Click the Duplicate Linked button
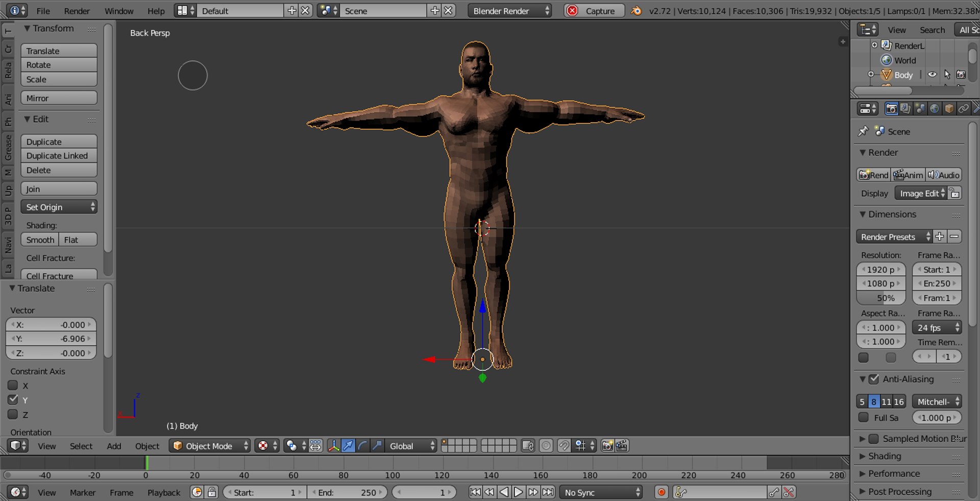 (x=59, y=156)
